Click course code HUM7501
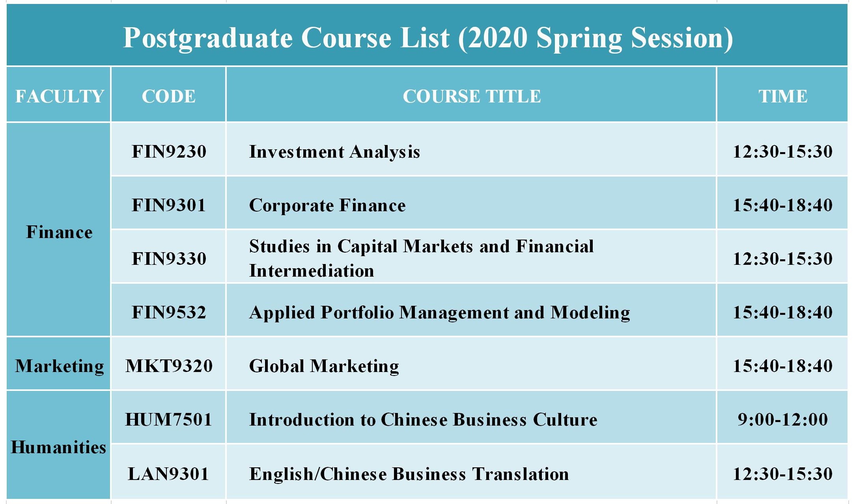 click(169, 419)
